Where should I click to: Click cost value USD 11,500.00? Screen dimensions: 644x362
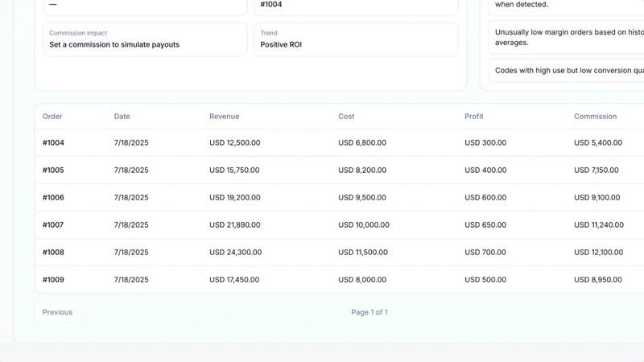(363, 253)
